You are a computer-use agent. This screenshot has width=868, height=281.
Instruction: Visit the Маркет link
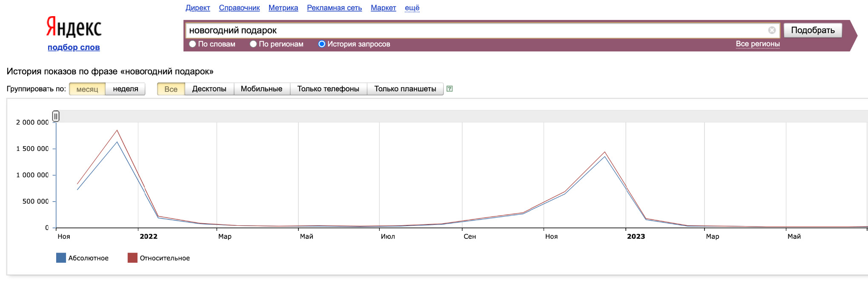383,8
